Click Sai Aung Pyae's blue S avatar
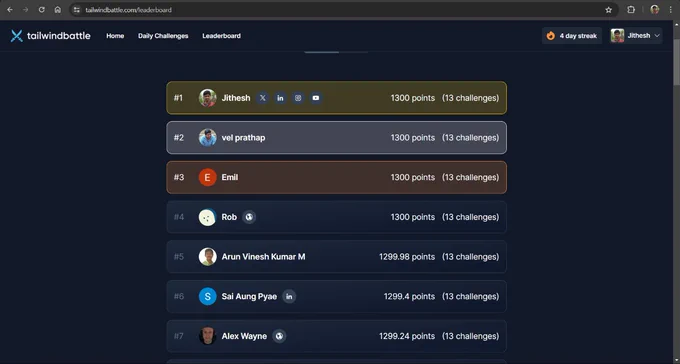 [x=208, y=296]
